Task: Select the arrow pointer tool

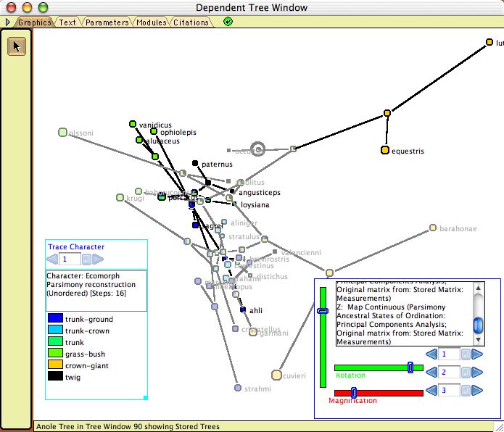Action: click(17, 46)
